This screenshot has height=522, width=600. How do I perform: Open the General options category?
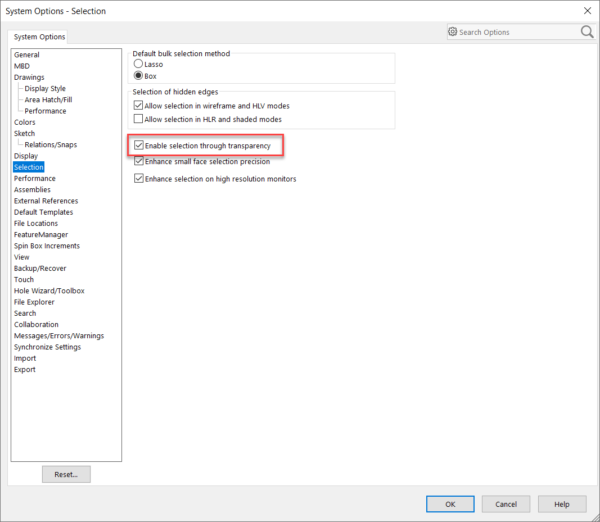click(27, 55)
